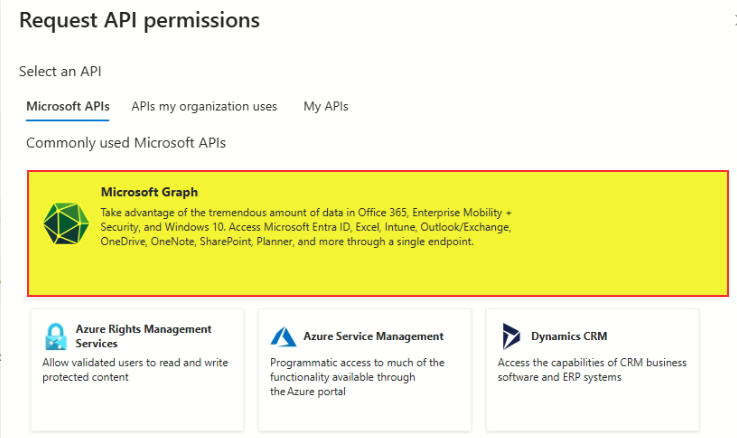The image size is (737, 438).
Task: Click the Microsoft Graph hexagon icon
Action: pos(67,223)
